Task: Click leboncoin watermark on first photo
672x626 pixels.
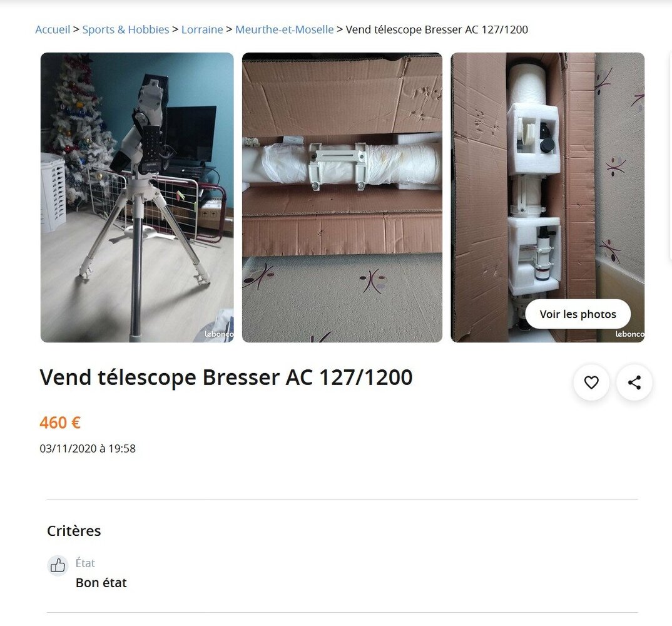Action: [218, 334]
